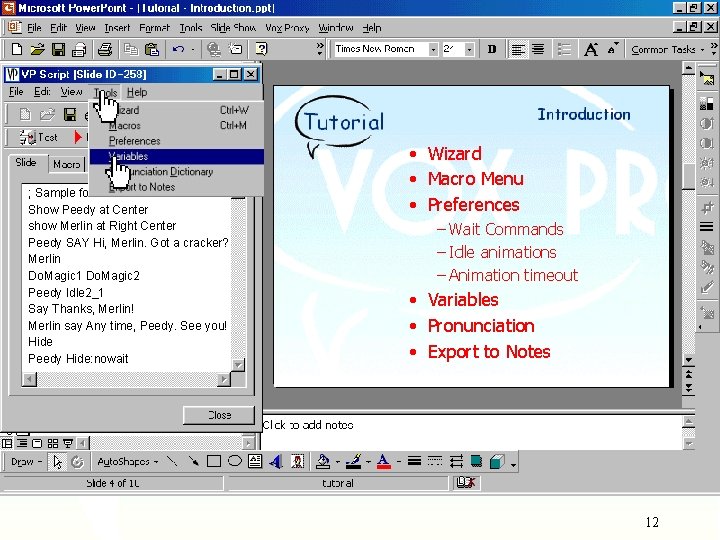The height and width of the screenshot is (540, 720).
Task: Click script vertical scrollbar down arrow
Action: (238, 366)
